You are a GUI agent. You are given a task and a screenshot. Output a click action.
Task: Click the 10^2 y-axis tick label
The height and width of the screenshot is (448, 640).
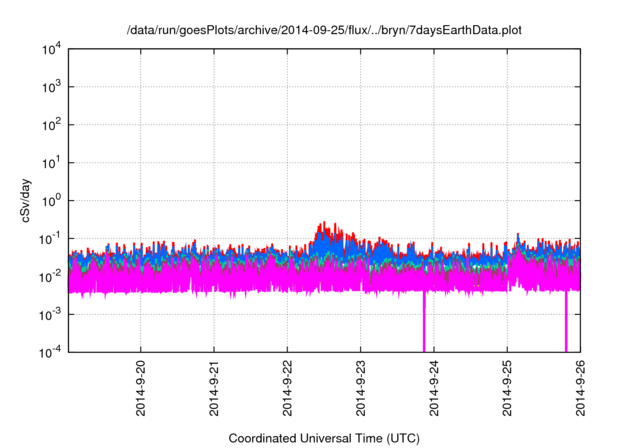click(51, 125)
